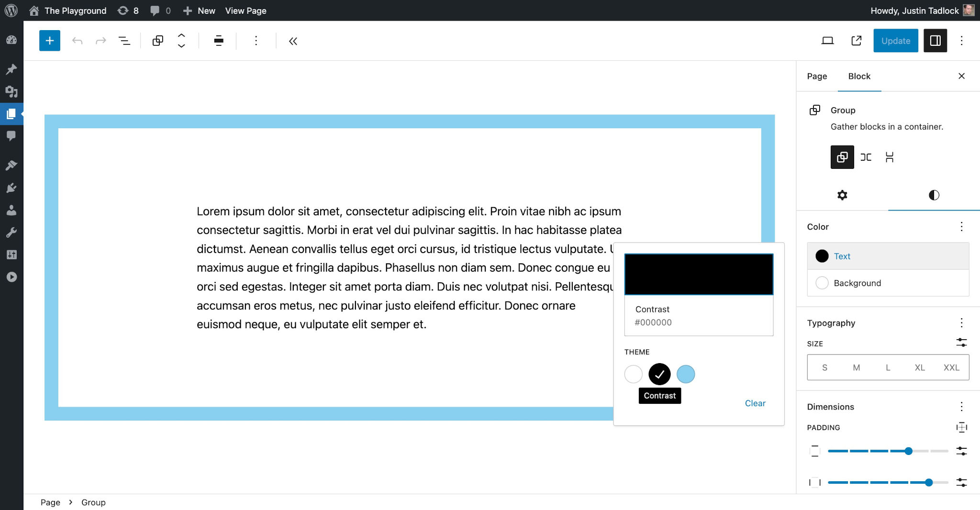This screenshot has height=510, width=980.
Task: Open the editor preview options
Action: click(827, 41)
